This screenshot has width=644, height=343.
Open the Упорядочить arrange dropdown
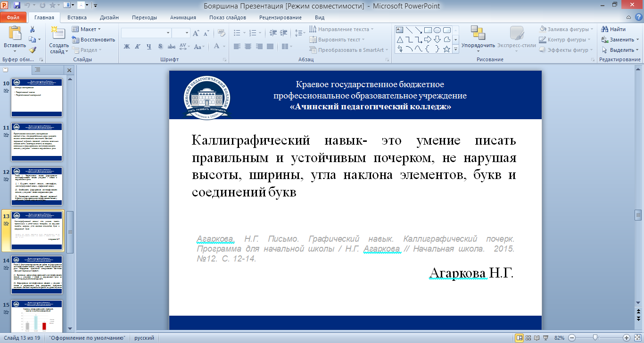pos(478,40)
